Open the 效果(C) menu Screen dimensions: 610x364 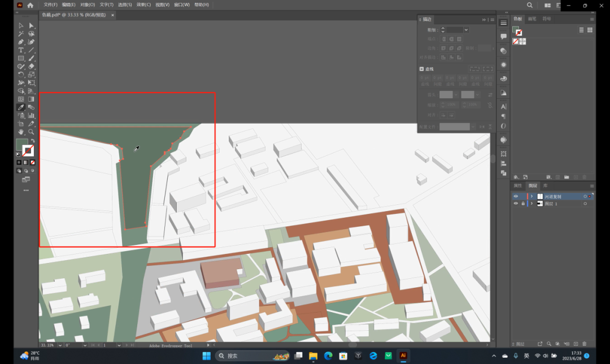click(x=143, y=5)
